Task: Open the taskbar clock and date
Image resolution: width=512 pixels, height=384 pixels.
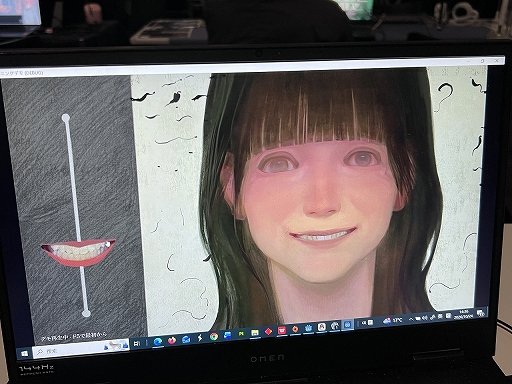Action: [464, 314]
